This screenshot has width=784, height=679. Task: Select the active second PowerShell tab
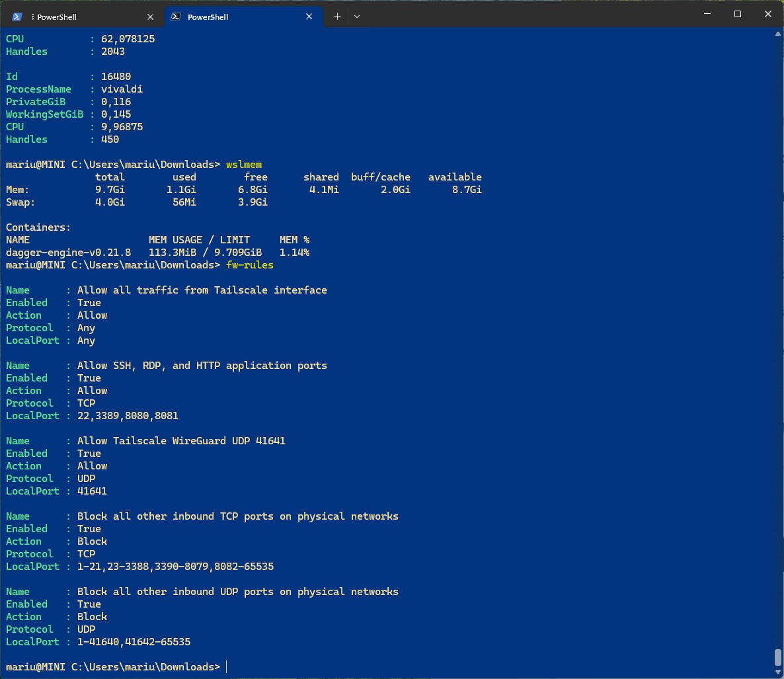[243, 17]
